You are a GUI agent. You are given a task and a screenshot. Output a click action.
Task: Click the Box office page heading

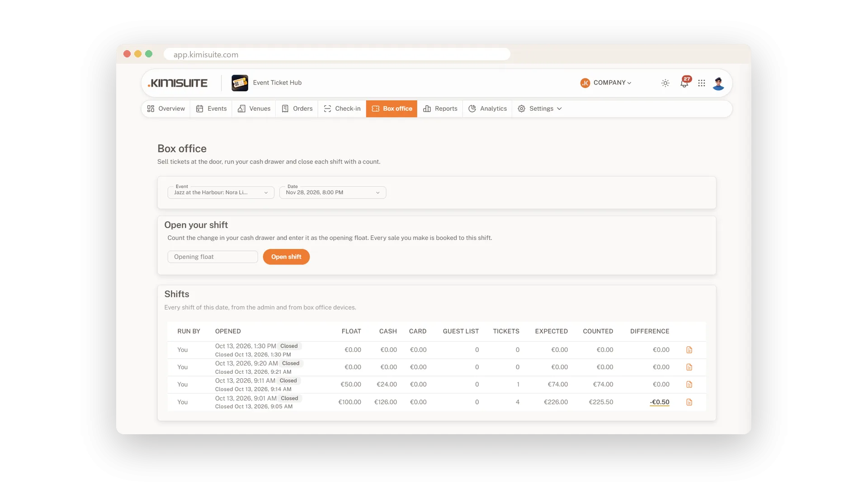182,149
